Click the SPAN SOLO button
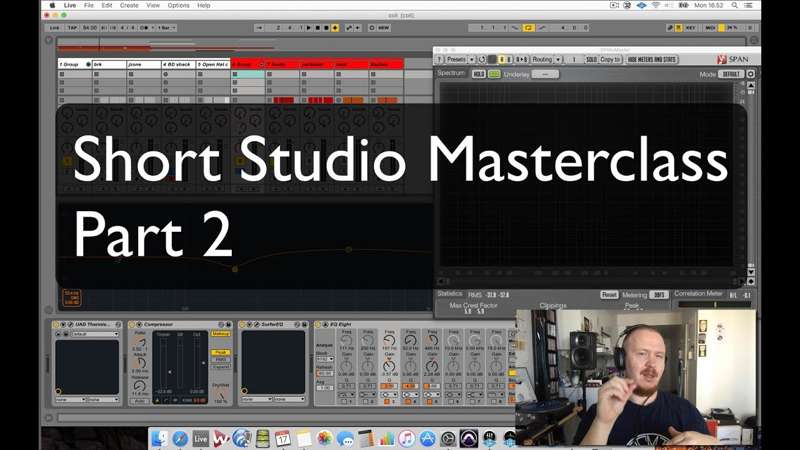The width and height of the screenshot is (800, 450). [591, 60]
